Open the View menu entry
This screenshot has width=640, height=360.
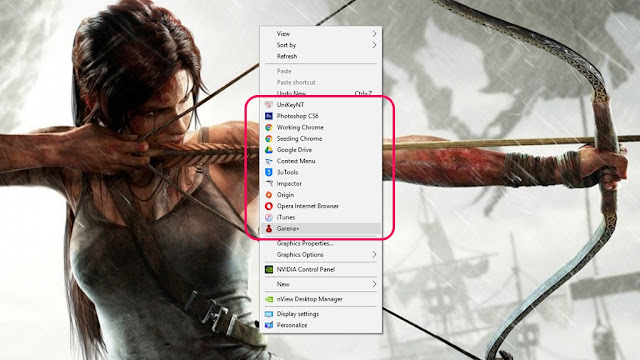321,34
